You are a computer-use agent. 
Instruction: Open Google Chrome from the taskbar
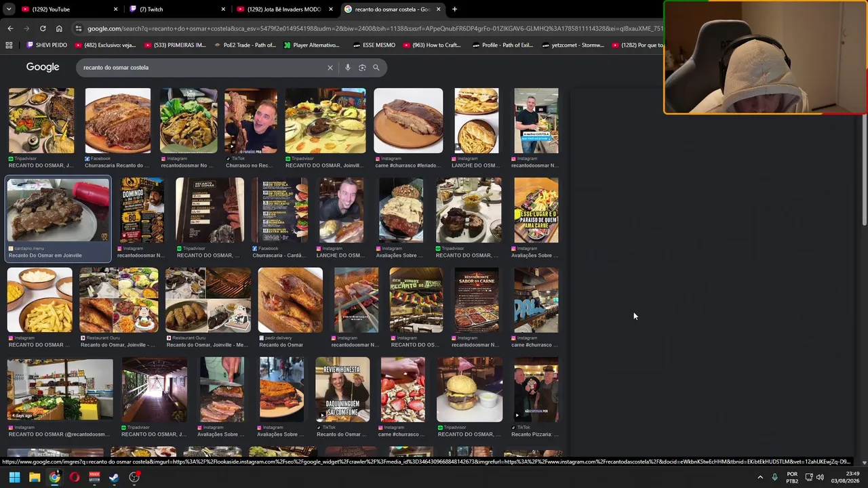coord(54,477)
